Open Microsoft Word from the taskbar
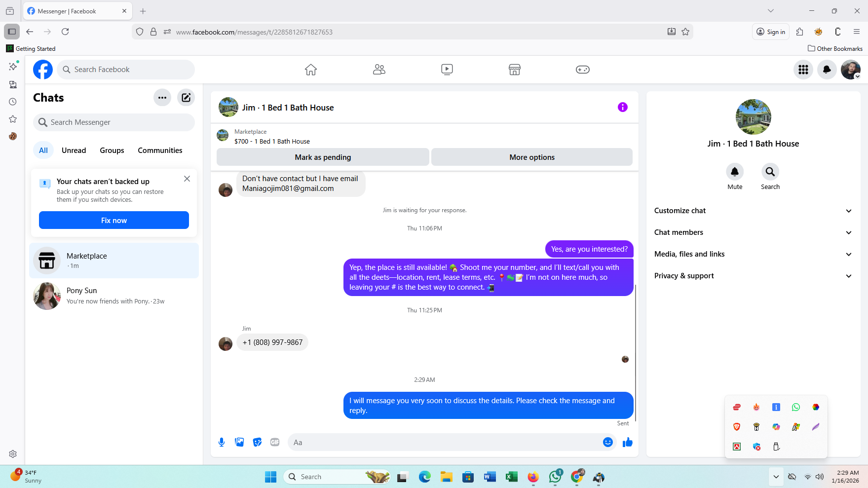This screenshot has width=868, height=488. (490, 477)
